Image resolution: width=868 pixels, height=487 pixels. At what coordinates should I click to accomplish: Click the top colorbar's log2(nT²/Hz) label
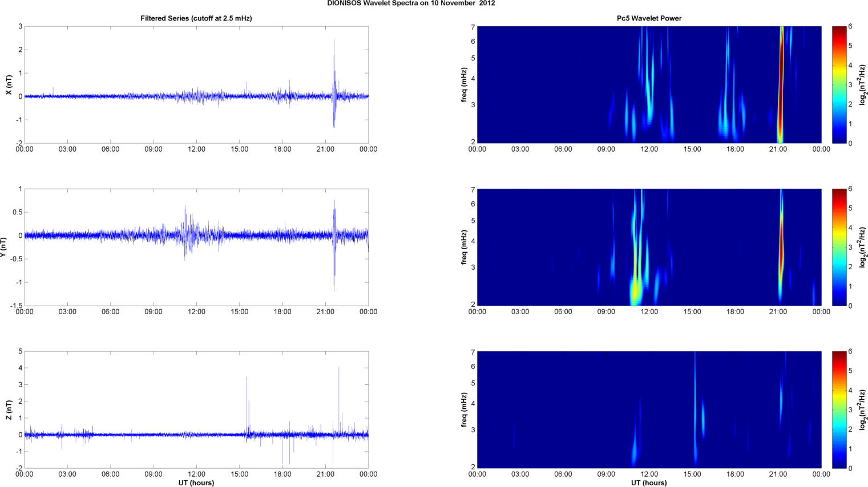[x=863, y=85]
